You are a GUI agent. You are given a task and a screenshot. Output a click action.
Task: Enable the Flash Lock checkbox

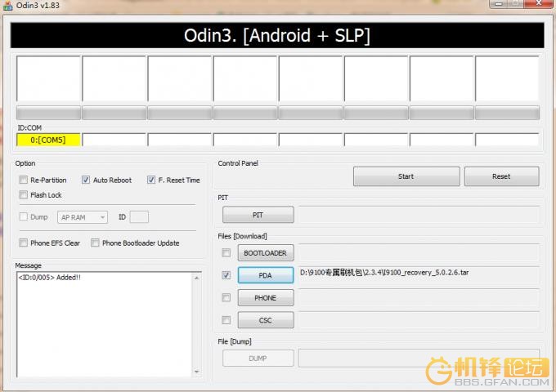click(24, 194)
